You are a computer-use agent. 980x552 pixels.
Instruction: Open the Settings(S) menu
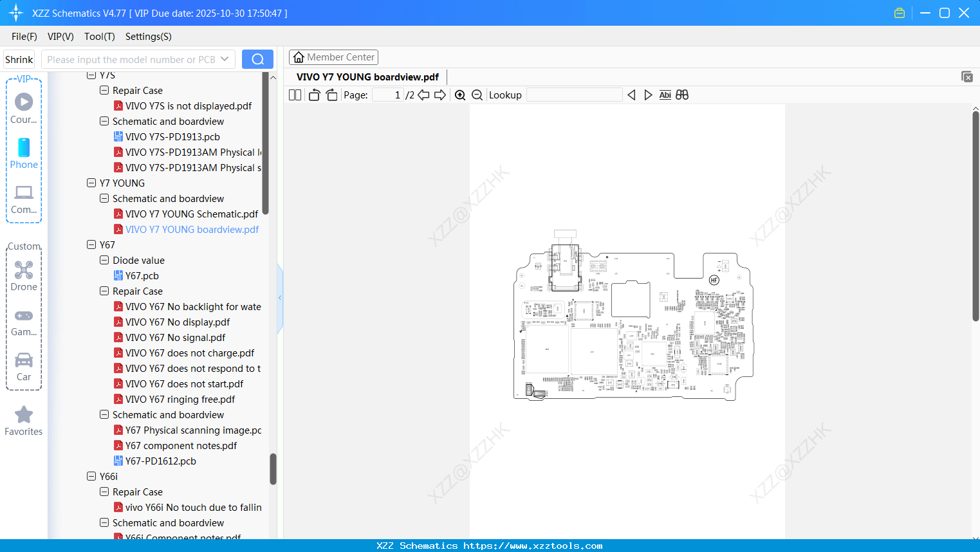(x=149, y=37)
